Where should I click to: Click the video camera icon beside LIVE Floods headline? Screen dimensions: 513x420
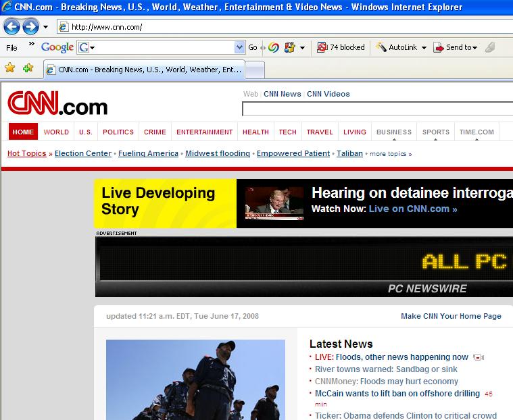pos(479,357)
